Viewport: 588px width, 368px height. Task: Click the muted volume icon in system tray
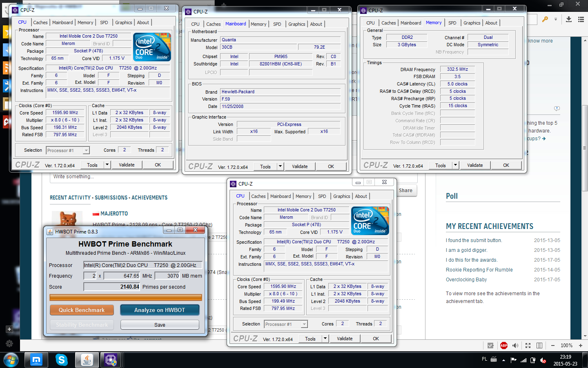543,360
